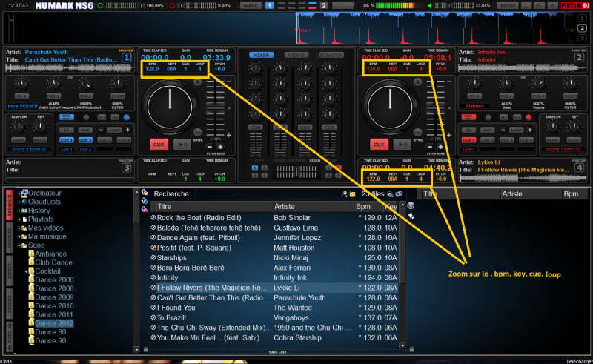Viewport: 593px width, 364px height.
Task: Start deck 2 with its play/pause button
Action: coord(402,144)
